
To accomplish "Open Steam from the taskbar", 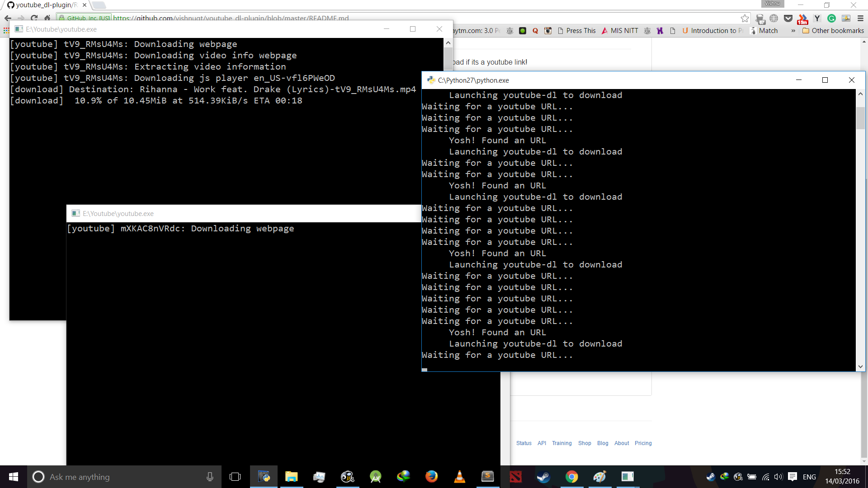I will pyautogui.click(x=544, y=477).
